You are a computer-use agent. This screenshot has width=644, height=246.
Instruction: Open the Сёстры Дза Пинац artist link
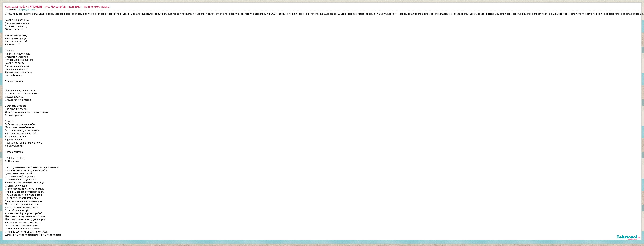[26, 10]
